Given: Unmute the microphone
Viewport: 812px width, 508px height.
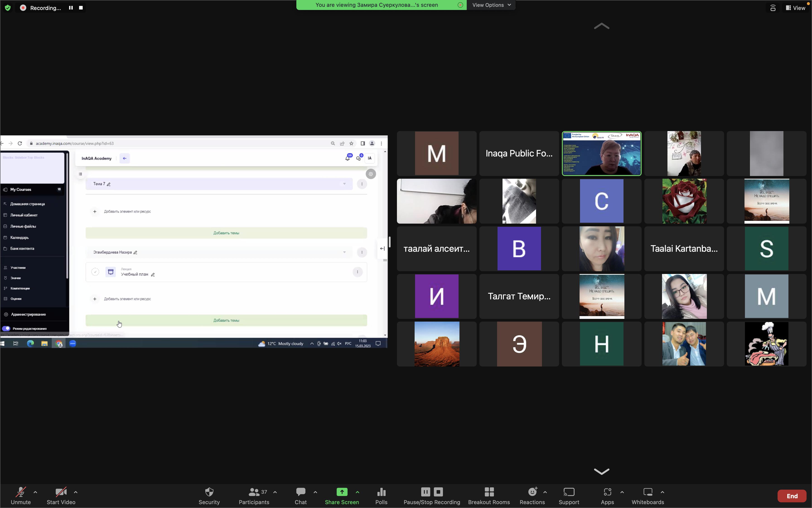Looking at the screenshot, I should pos(21,496).
